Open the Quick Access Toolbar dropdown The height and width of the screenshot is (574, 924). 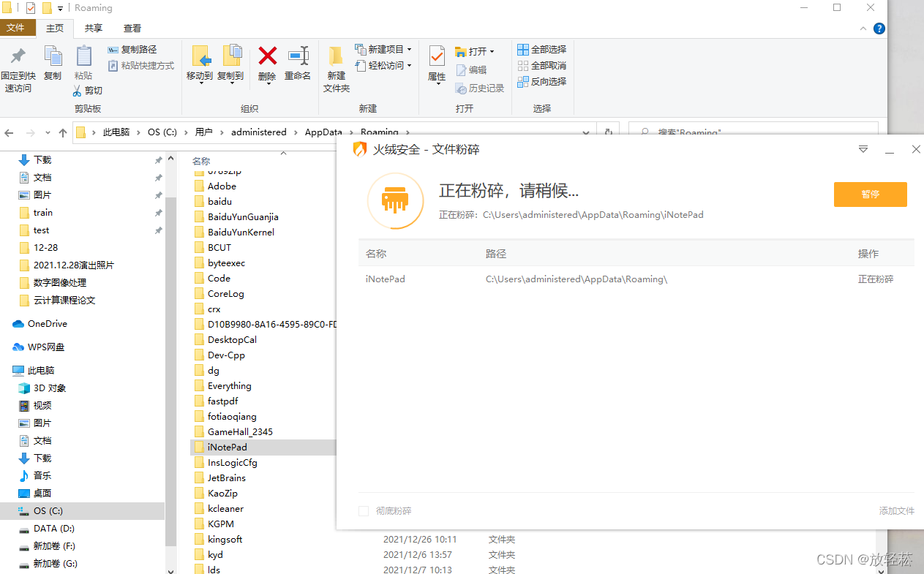[60, 8]
